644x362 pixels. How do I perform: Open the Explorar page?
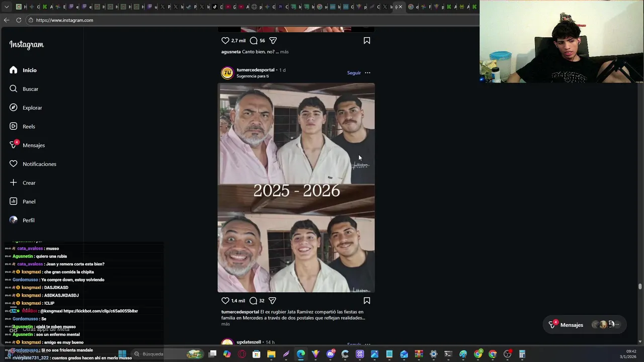[26, 108]
